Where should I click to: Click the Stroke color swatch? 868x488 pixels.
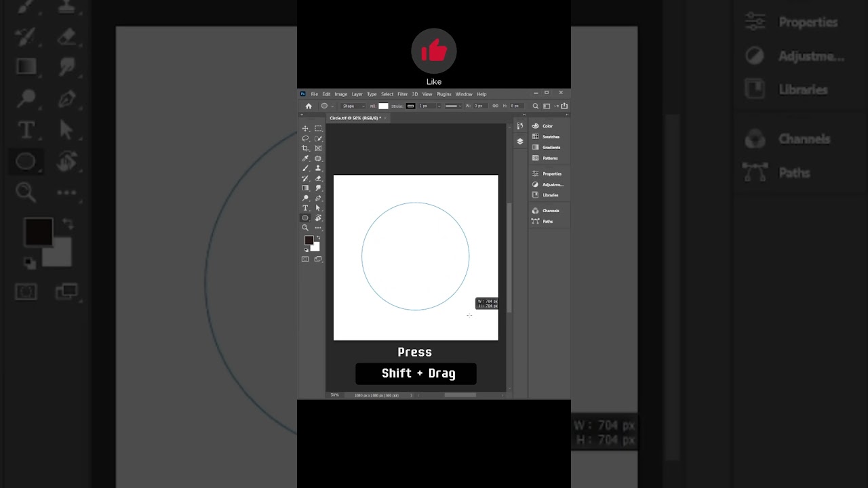point(411,106)
